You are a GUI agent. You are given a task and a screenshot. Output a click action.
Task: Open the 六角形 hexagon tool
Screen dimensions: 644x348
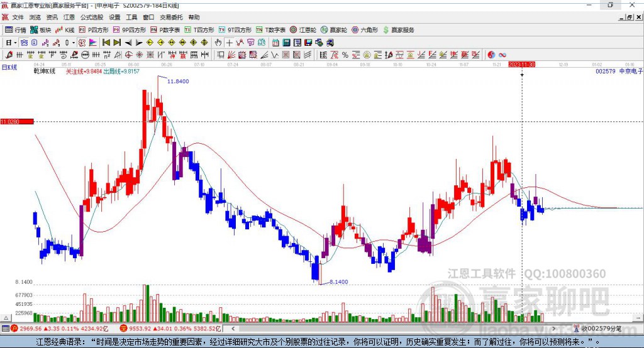click(x=365, y=30)
